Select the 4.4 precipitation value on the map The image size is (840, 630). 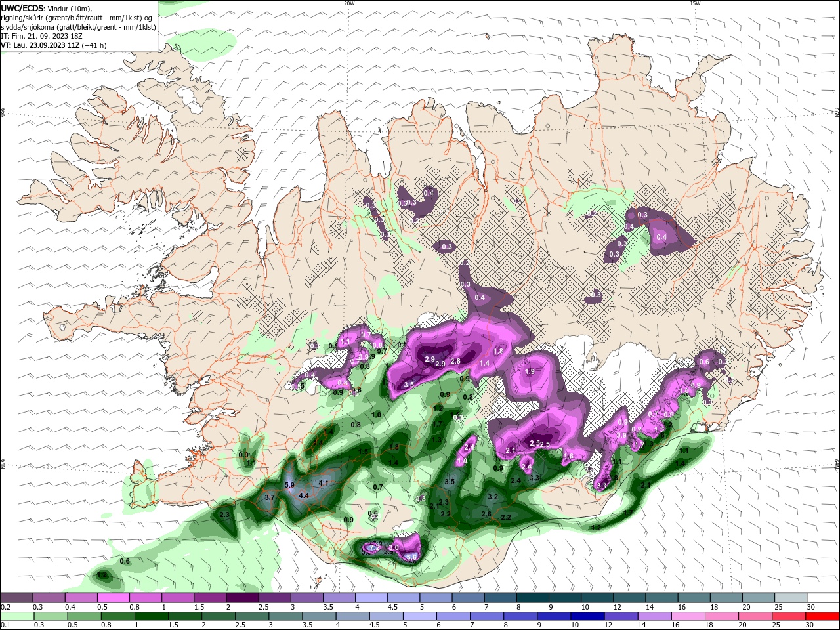pyautogui.click(x=303, y=495)
